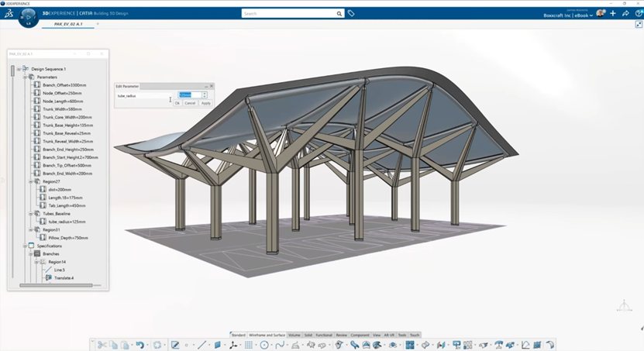Screen dimensions: 644x351
Task: Collapse the Region27 tree node
Action: tap(30, 181)
